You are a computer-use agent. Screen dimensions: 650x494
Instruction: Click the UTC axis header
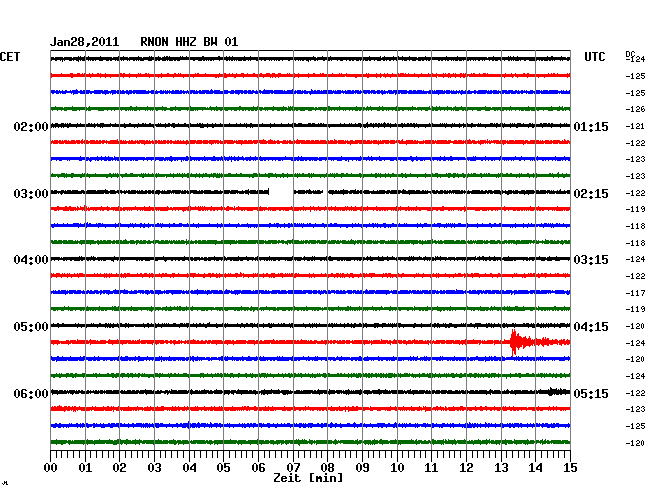click(x=594, y=57)
